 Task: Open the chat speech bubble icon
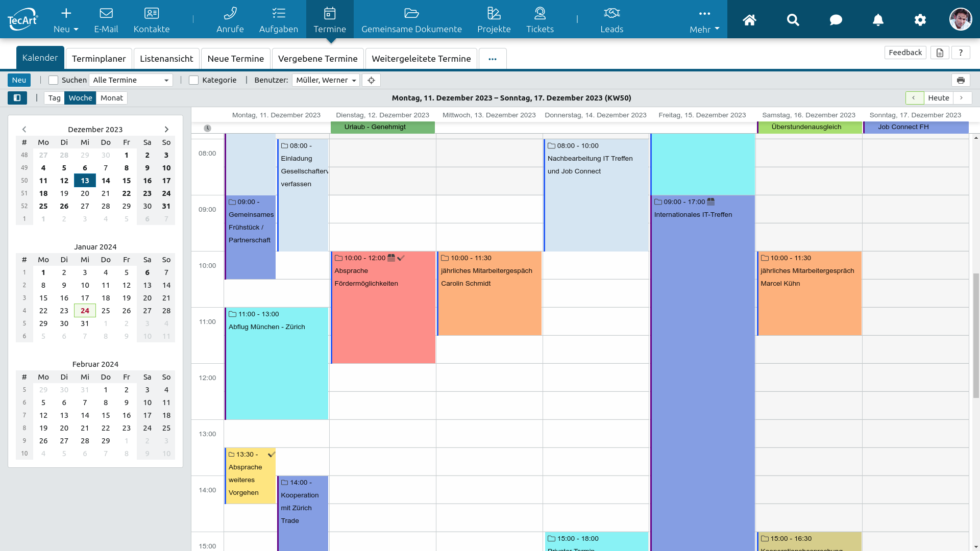836,20
